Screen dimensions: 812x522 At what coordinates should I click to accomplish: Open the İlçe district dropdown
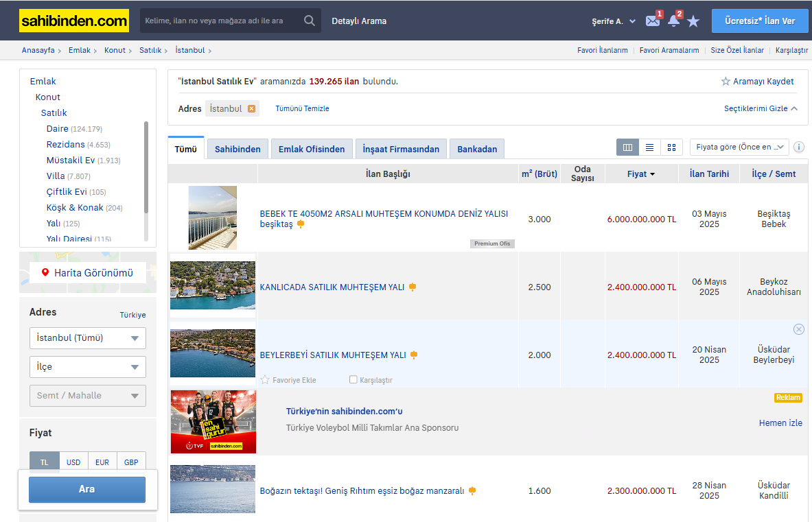88,367
